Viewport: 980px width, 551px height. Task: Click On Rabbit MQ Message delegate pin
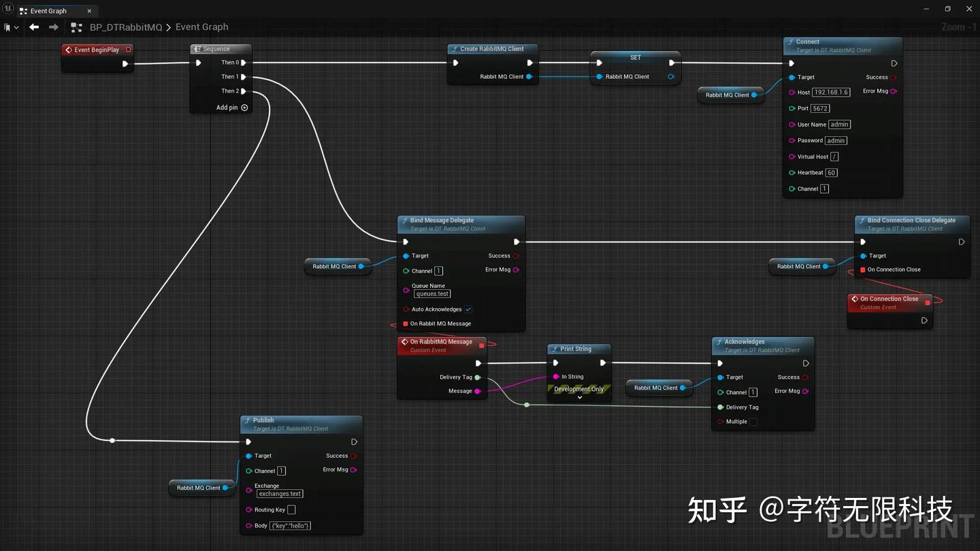pyautogui.click(x=406, y=324)
